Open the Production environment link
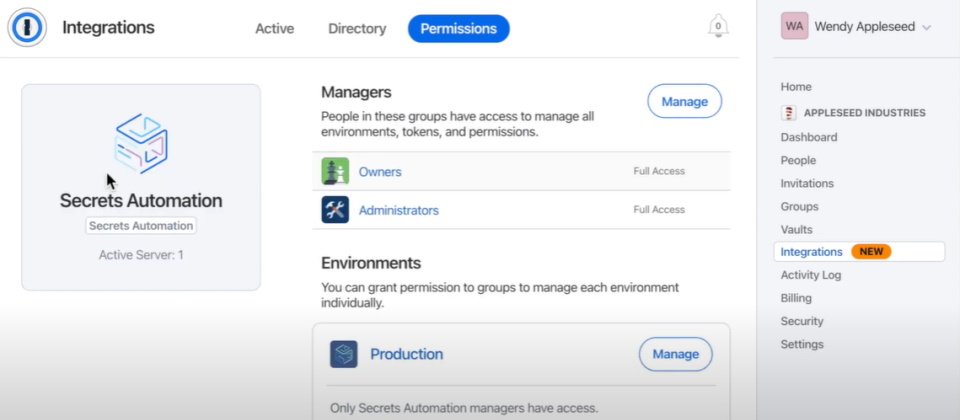The height and width of the screenshot is (420, 960). pyautogui.click(x=407, y=354)
